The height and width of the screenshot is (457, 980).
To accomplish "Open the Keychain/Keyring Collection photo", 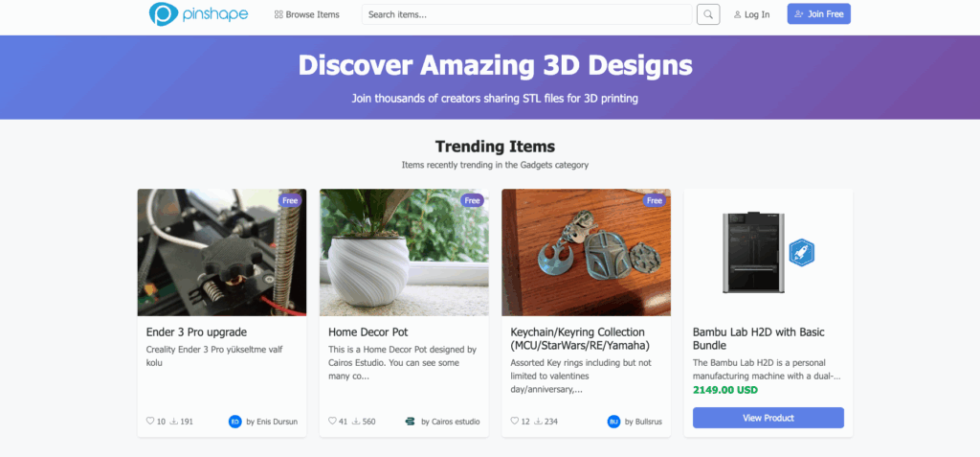I will pos(586,252).
